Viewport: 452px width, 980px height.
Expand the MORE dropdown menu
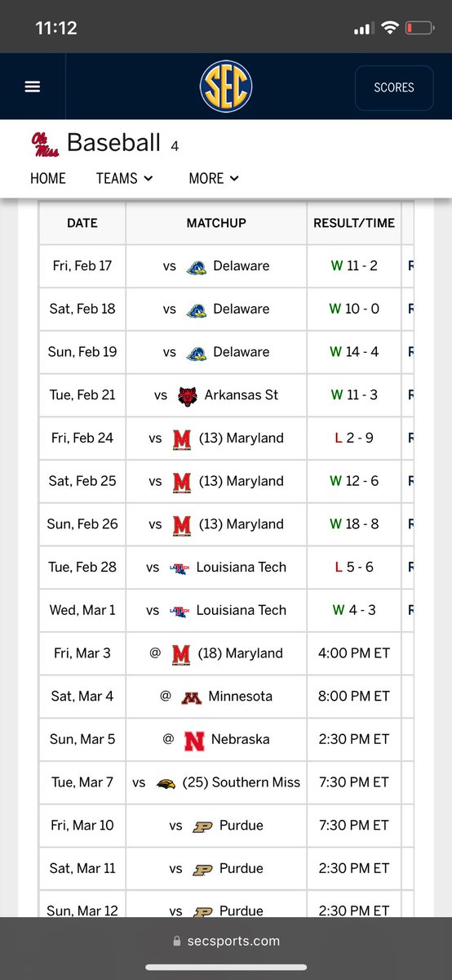click(214, 178)
